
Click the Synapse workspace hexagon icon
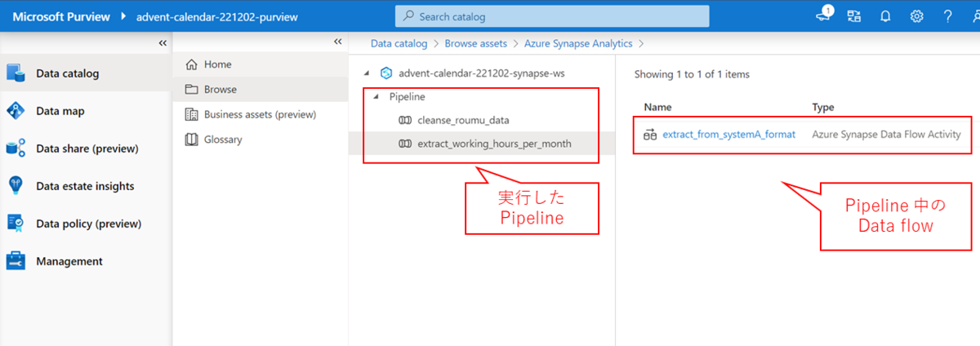pos(387,73)
